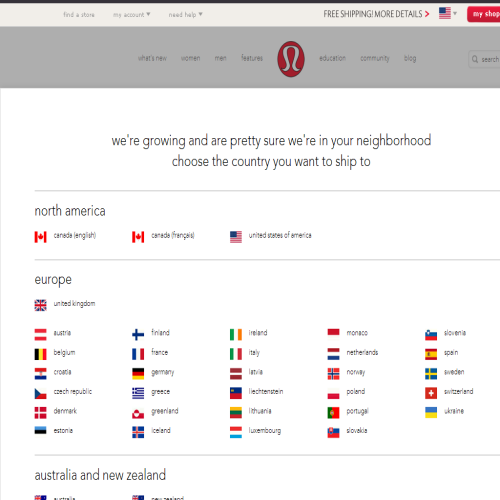
Task: Click the Canada (Français) flag icon
Action: (x=138, y=237)
